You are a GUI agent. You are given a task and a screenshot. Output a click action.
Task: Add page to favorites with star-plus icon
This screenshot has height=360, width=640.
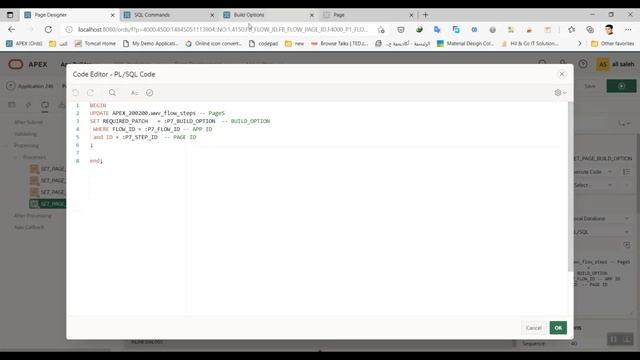381,29
